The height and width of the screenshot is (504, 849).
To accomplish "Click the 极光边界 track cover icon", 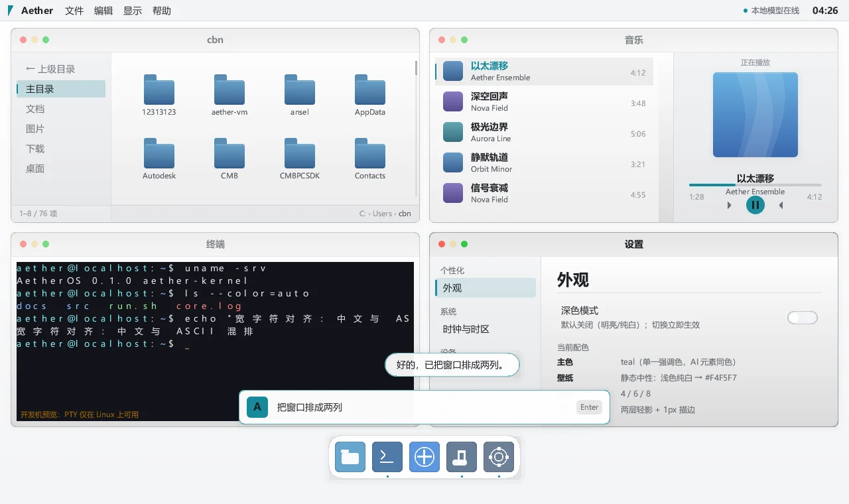I will (453, 132).
